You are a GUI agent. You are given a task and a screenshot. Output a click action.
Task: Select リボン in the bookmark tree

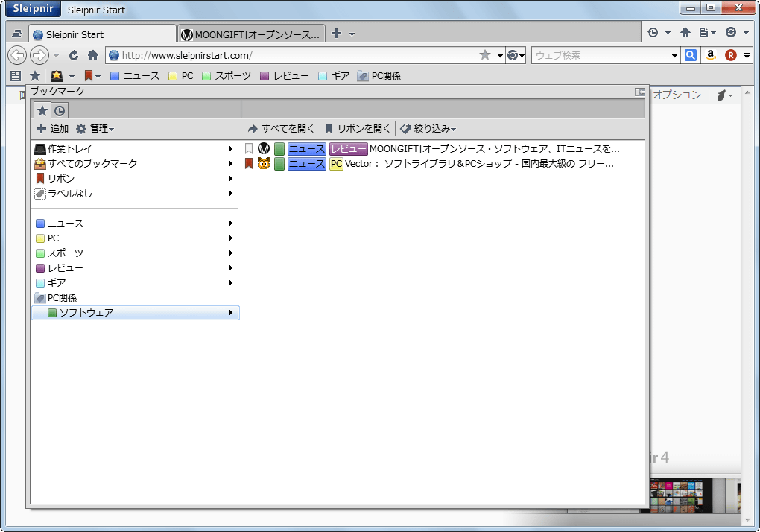coord(135,179)
